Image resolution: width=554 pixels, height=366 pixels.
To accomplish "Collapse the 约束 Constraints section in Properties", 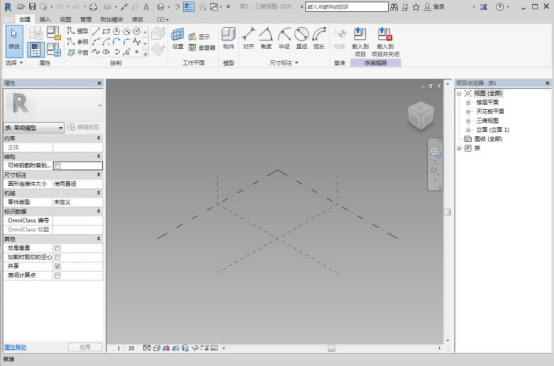I will (99, 138).
